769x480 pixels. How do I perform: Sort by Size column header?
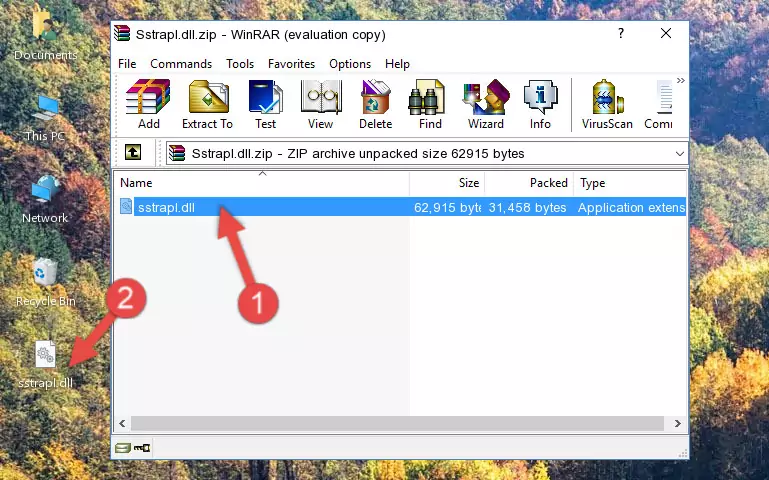click(x=447, y=183)
